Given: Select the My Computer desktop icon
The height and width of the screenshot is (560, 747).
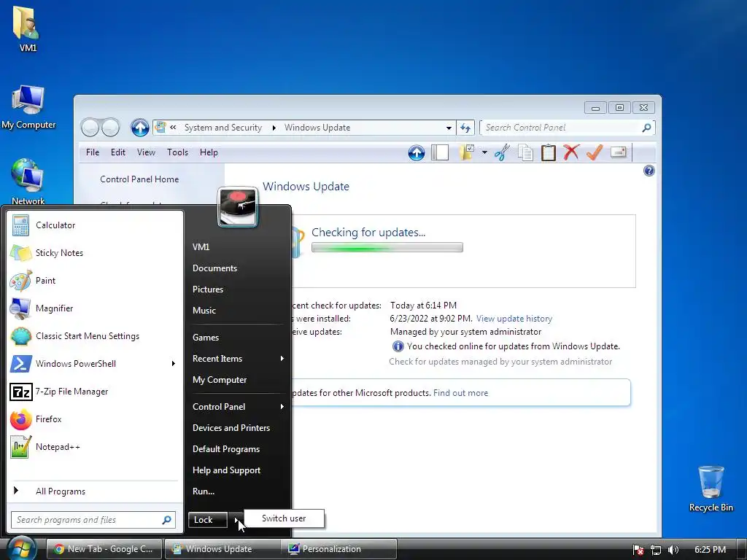Looking at the screenshot, I should click(x=28, y=107).
